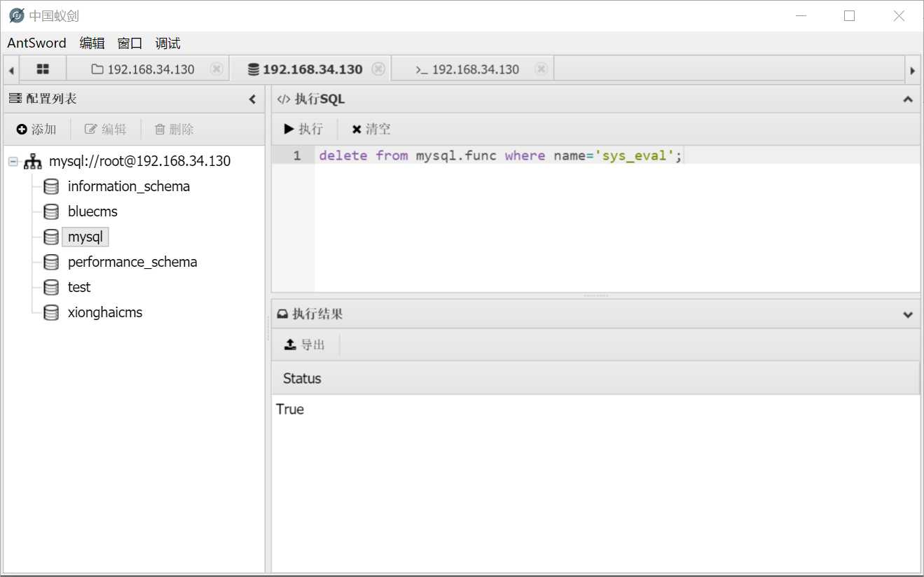
Task: Click into the SQL editor statement
Action: (x=500, y=155)
